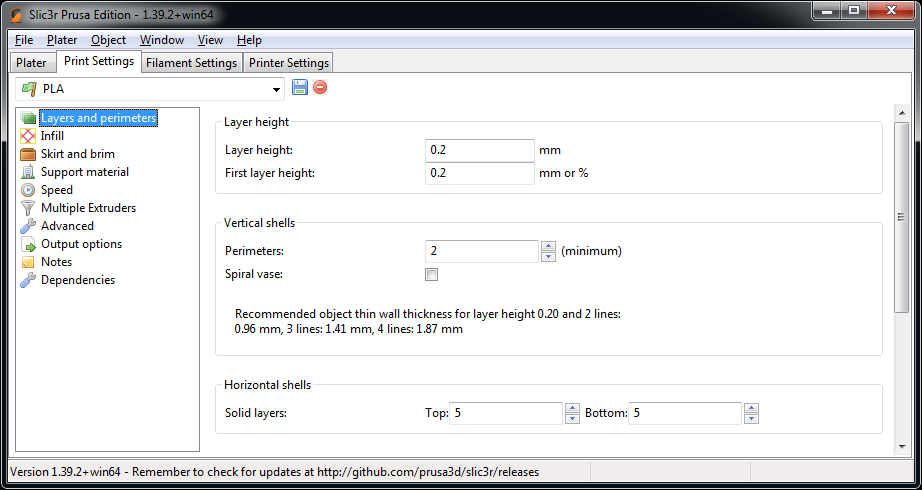Screen dimensions: 922x490
Task: Click the 'Spiral vase:' label
Action: [x=254, y=274]
